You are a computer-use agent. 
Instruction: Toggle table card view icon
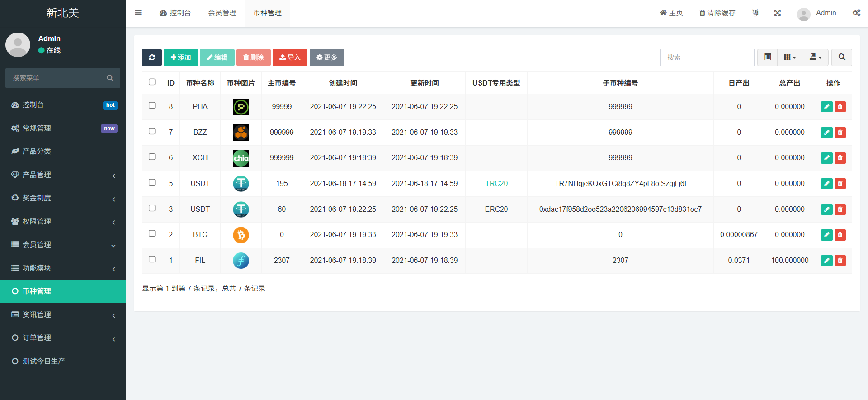pos(767,57)
